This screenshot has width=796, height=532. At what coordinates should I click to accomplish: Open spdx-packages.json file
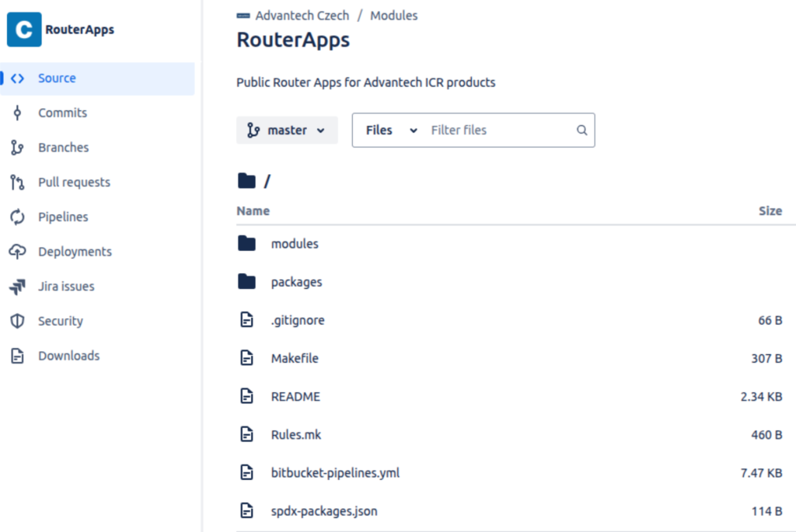(324, 511)
